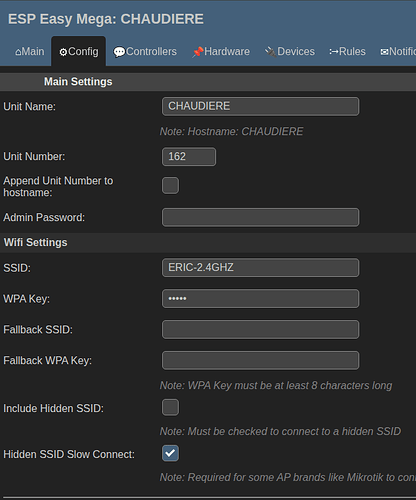This screenshot has height=500, width=416.
Task: Click the Include Hidden SSID: label
Action: click(53, 408)
